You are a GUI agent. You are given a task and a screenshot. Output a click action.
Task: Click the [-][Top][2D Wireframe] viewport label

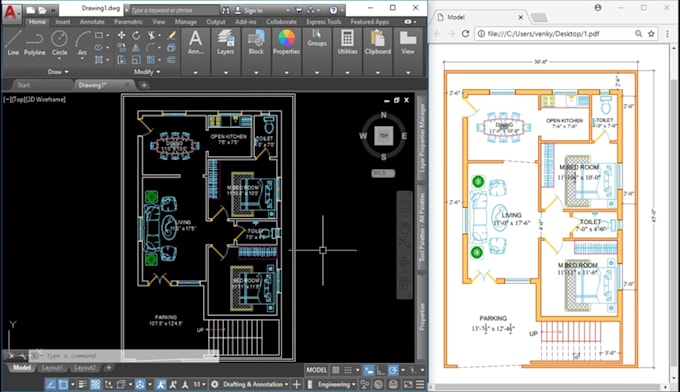point(35,99)
